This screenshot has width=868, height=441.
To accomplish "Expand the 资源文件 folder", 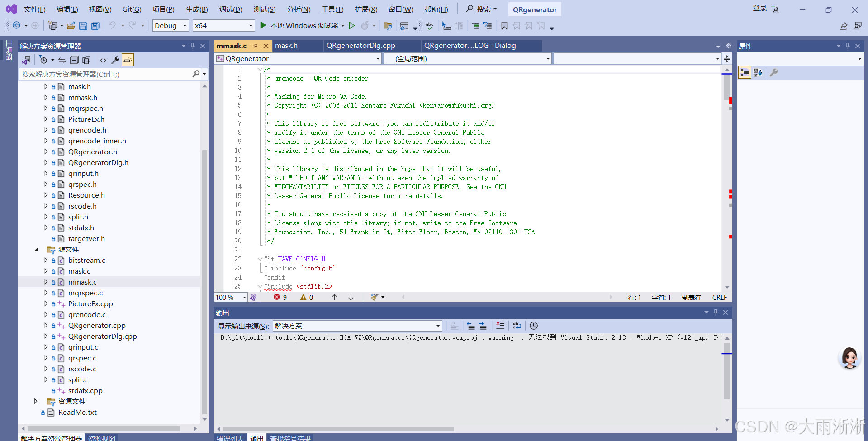I will [x=36, y=401].
